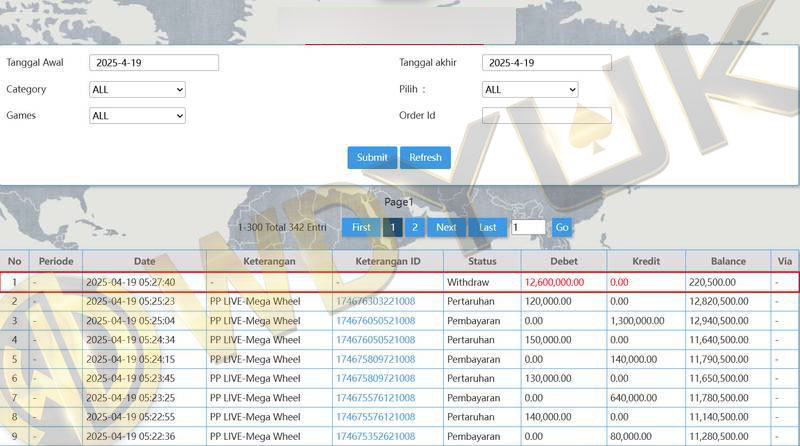Click the Periode column header
Image resolution: width=800 pixels, height=446 pixels.
(x=56, y=261)
